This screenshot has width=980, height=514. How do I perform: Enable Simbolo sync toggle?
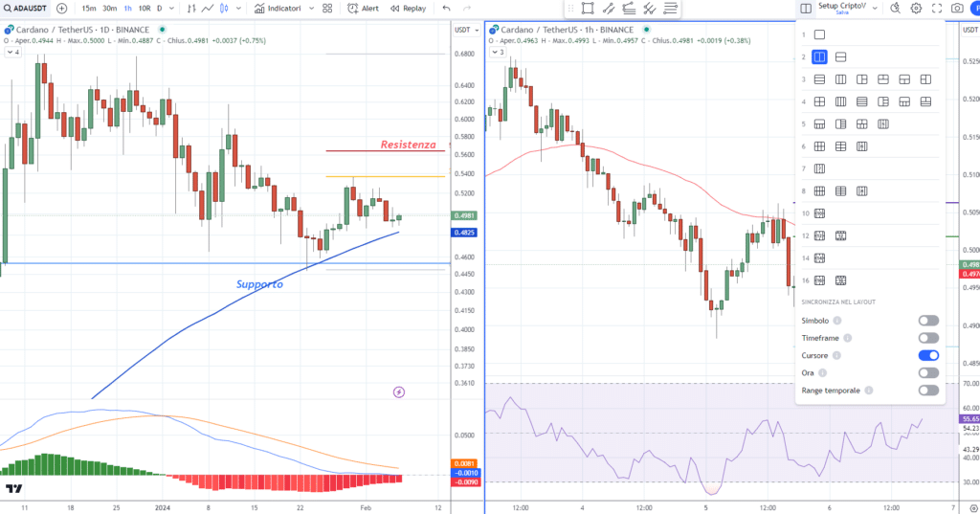(927, 321)
